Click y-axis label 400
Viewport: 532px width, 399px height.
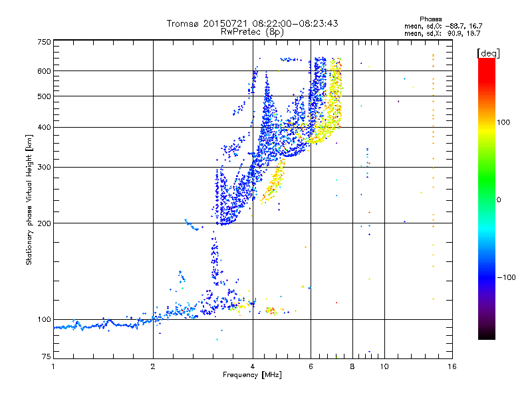click(x=44, y=128)
